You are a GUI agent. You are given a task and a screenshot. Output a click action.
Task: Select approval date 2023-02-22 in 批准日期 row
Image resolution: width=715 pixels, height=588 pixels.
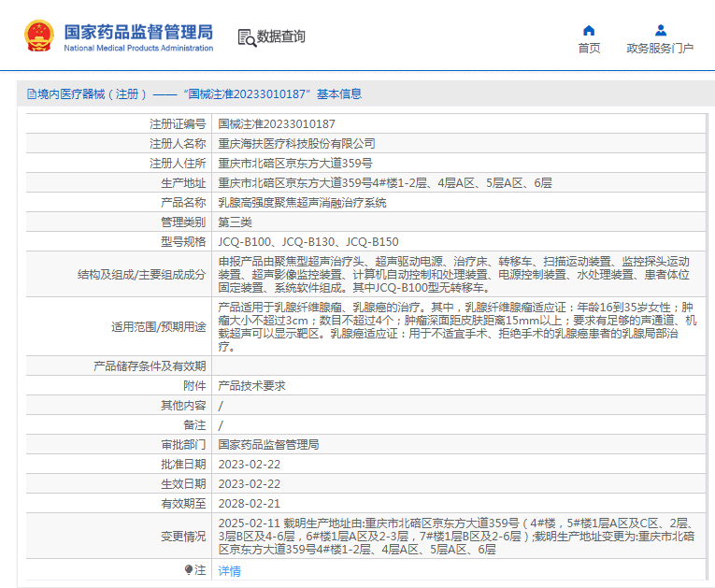249,465
